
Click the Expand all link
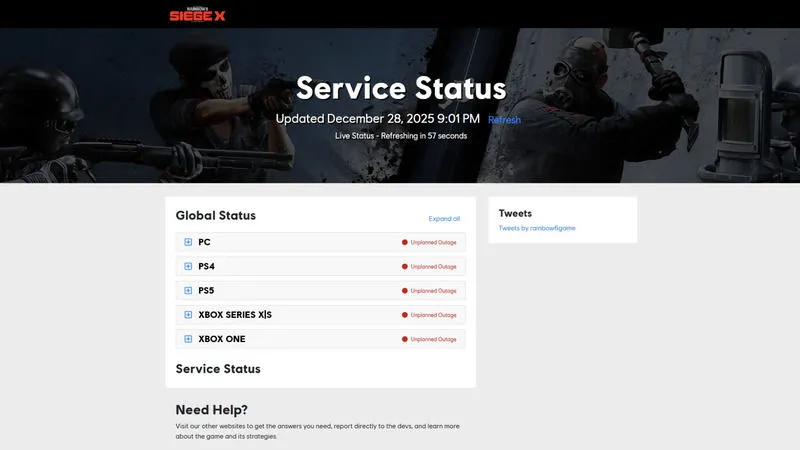point(444,218)
